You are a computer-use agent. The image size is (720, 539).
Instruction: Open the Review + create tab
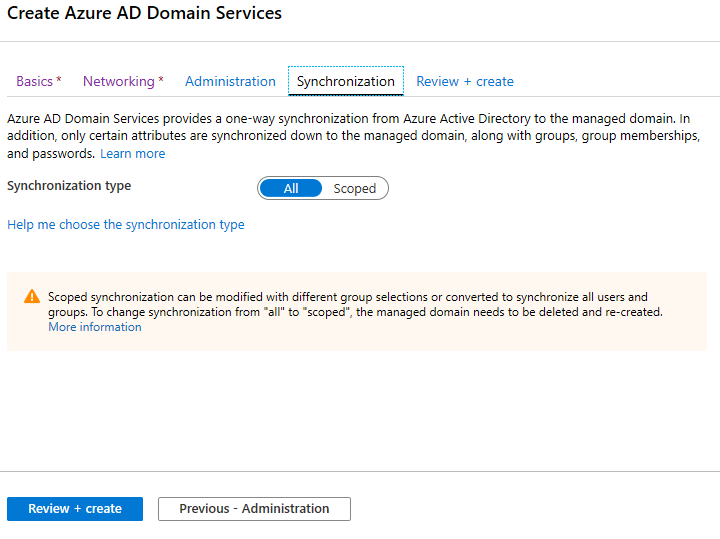(465, 81)
